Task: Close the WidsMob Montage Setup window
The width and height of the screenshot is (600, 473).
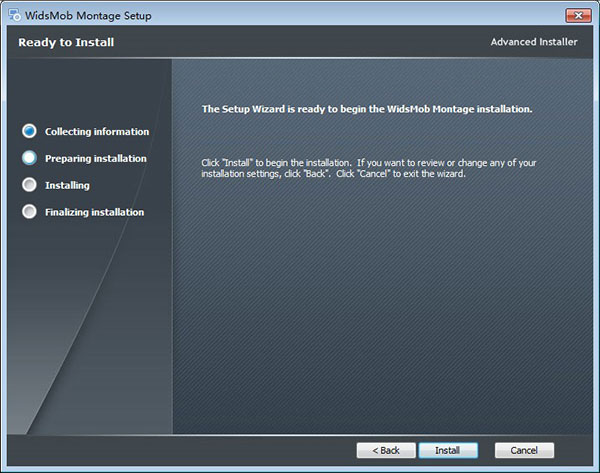Action: pos(578,15)
